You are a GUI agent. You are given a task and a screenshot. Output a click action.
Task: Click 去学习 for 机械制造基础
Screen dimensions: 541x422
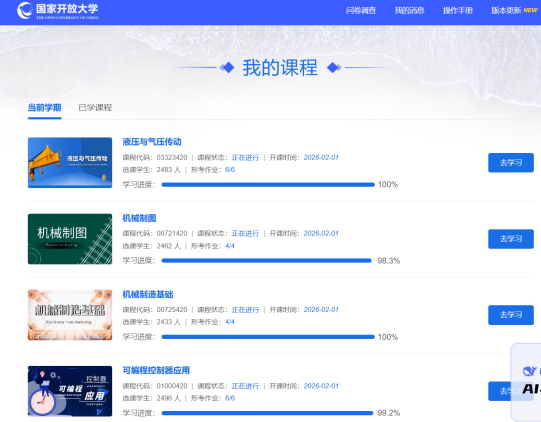tap(511, 315)
